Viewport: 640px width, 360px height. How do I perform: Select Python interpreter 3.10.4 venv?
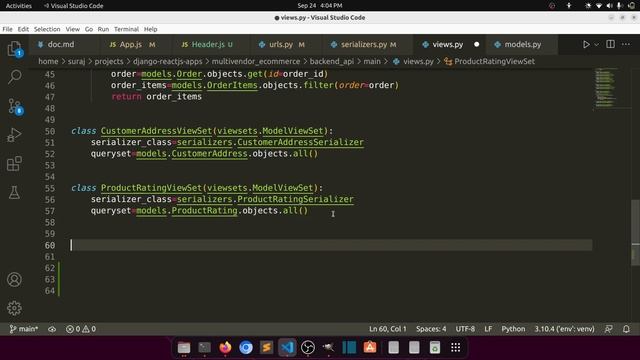pos(564,329)
